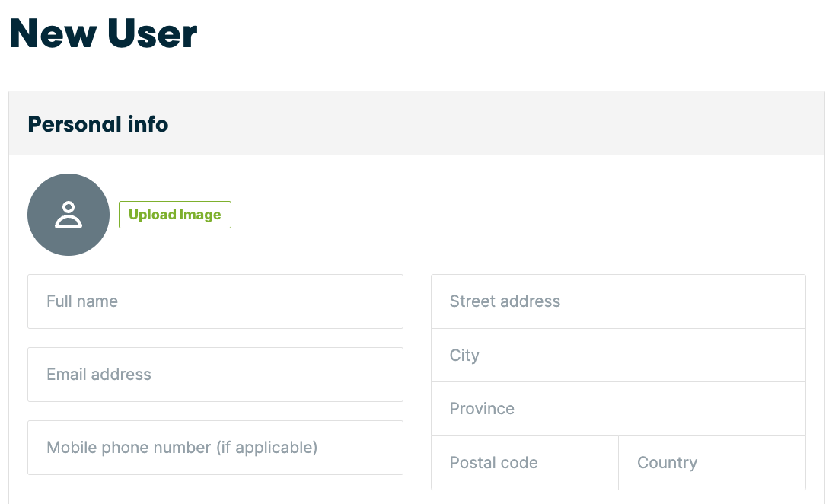Select the Province input field
Viewport: 832px width, 504px height.
tap(618, 409)
